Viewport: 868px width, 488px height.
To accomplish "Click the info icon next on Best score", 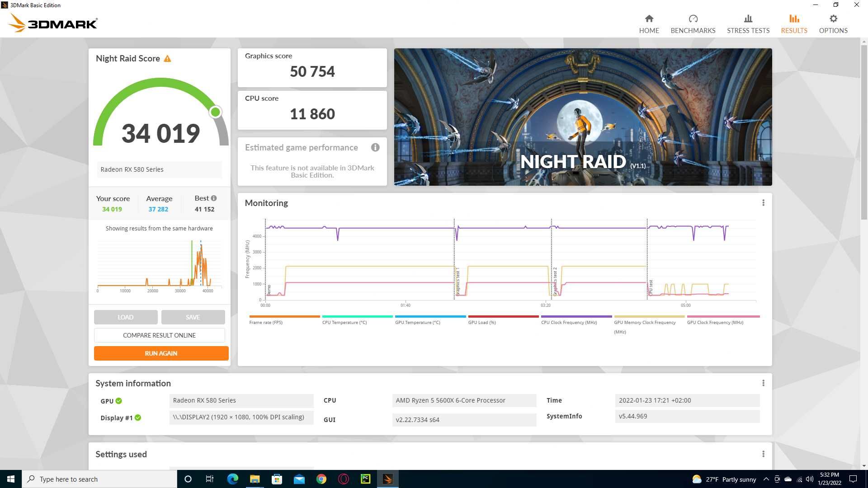I will (214, 198).
